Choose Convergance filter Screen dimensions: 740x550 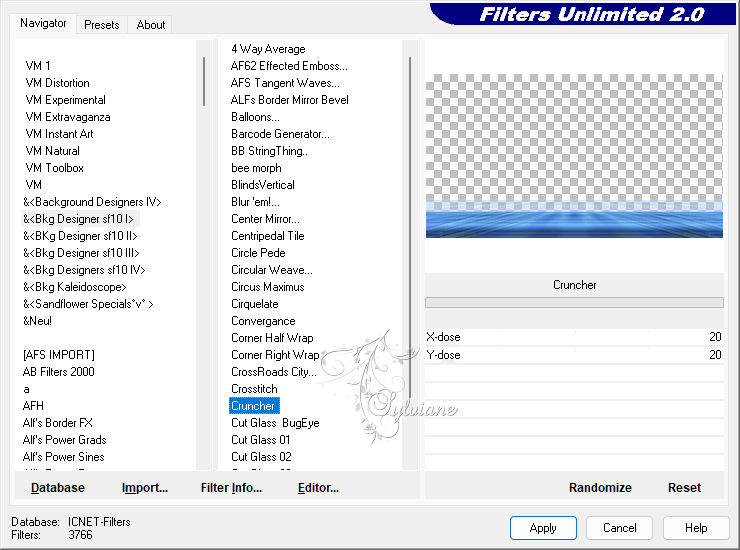tap(263, 321)
